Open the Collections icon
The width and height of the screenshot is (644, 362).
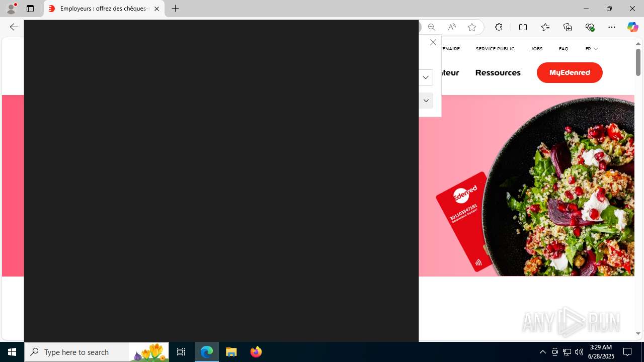pyautogui.click(x=568, y=27)
